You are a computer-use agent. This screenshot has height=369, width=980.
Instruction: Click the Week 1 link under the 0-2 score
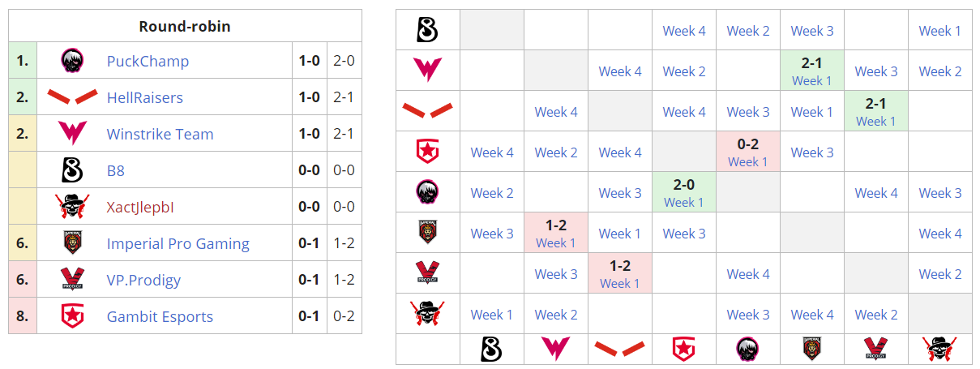click(747, 161)
